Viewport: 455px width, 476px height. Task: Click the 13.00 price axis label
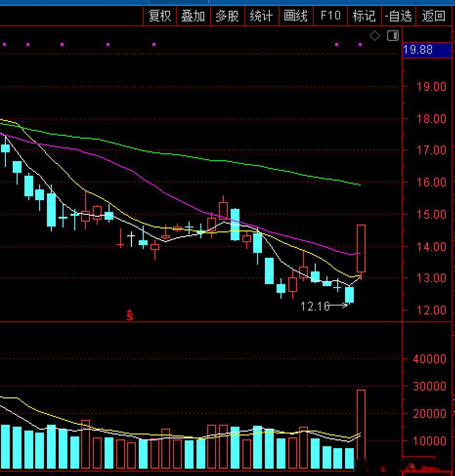tap(431, 278)
